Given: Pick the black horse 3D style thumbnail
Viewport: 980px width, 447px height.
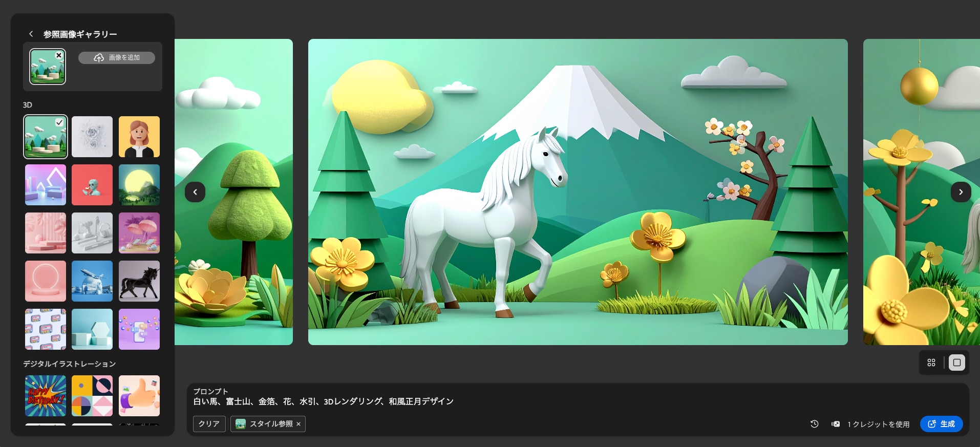Looking at the screenshot, I should (x=139, y=281).
